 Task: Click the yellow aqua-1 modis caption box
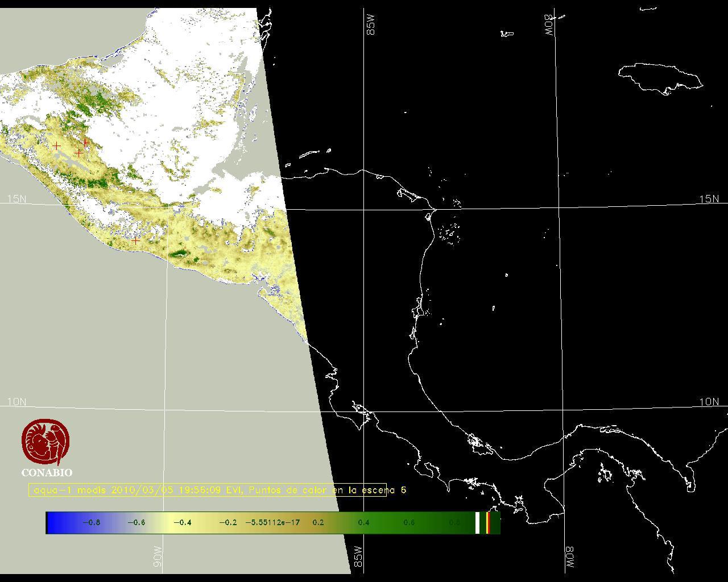(x=208, y=490)
